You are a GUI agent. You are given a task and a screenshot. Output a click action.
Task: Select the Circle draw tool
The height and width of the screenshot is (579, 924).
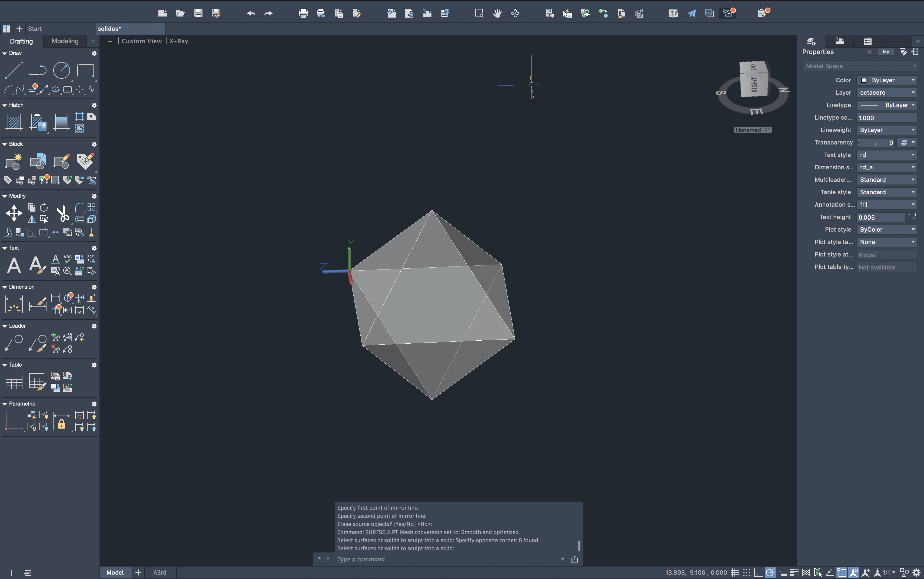point(61,70)
